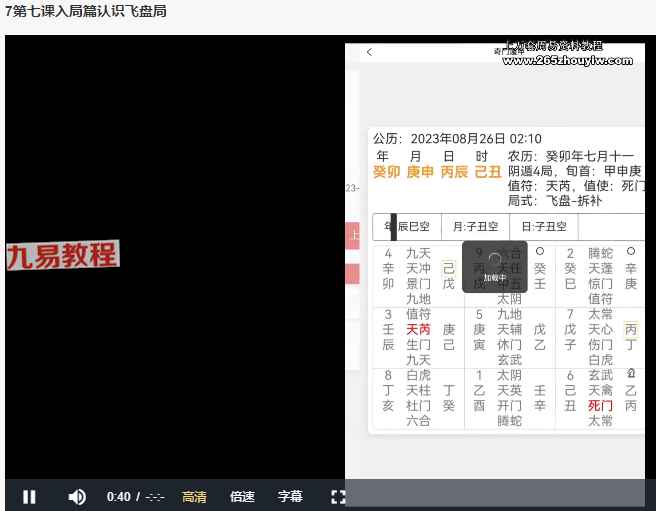The image size is (656, 511).
Task: Click the 九易教程 watermark logo
Action: 62,255
